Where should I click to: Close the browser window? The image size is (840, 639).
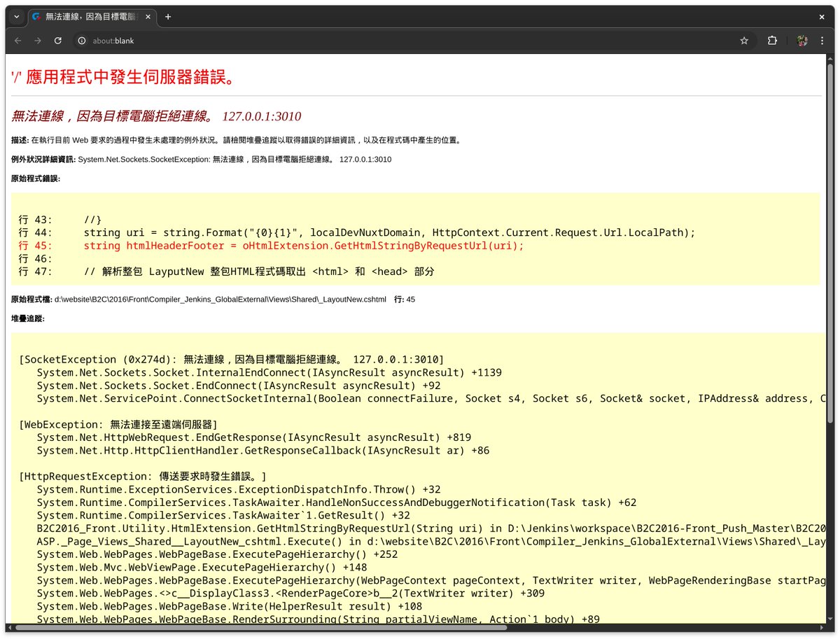coord(822,17)
